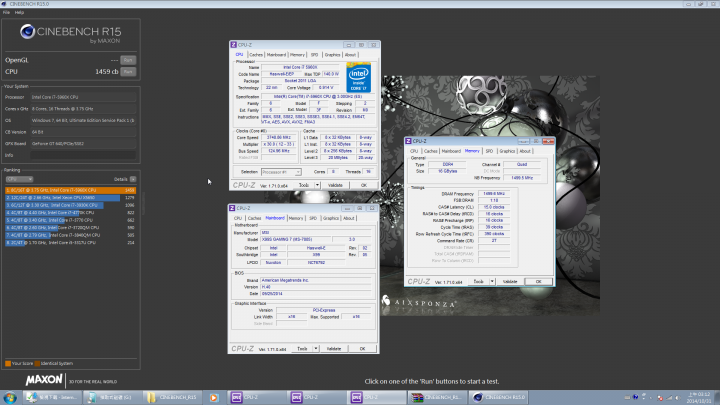Switch to Memory tab in Mainboard CPU-Z window
Viewport: 720px width, 405px height.
pyautogui.click(x=296, y=218)
